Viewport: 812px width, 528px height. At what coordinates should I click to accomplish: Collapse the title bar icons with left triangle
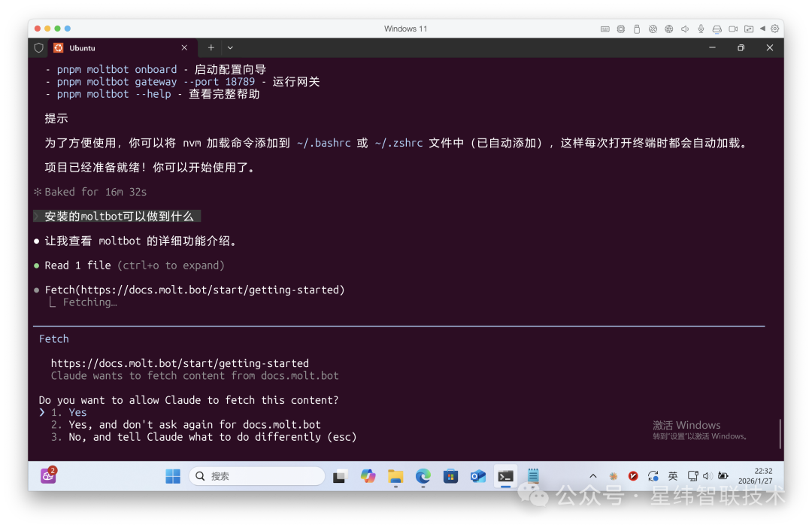tap(762, 29)
